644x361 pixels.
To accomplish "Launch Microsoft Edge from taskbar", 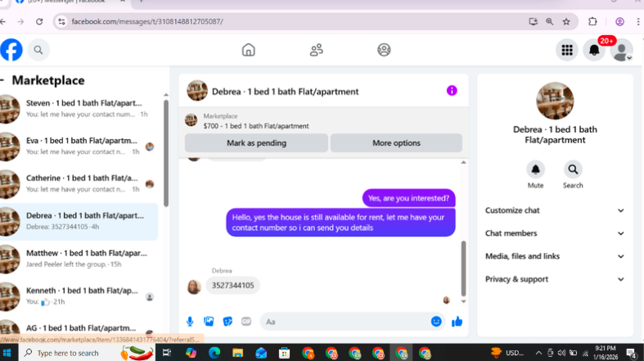I will click(x=214, y=353).
